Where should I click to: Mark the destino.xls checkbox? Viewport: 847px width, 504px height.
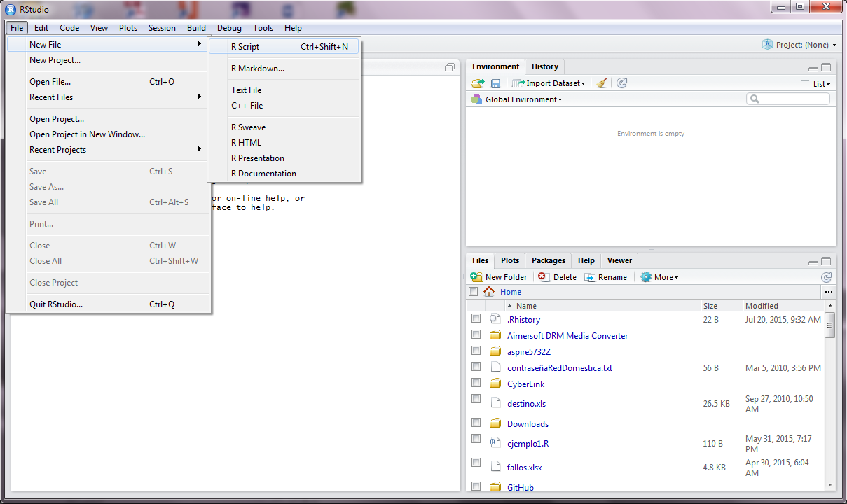[476, 399]
